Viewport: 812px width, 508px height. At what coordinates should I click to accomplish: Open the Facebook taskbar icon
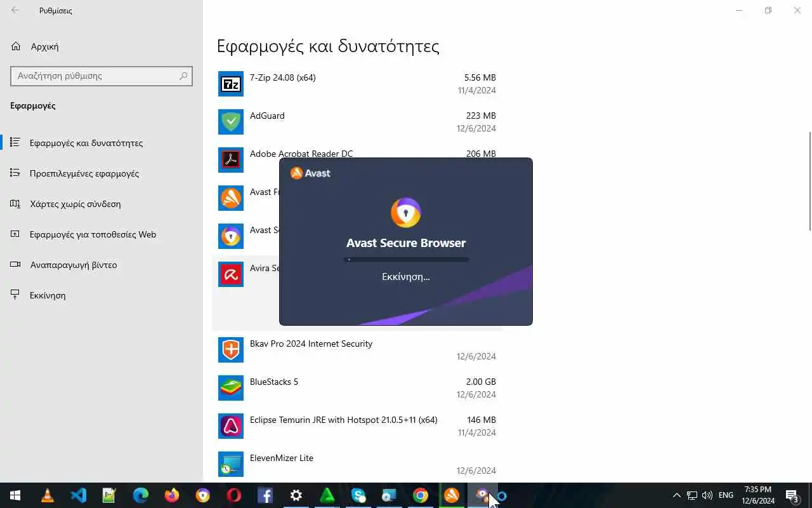click(x=265, y=495)
